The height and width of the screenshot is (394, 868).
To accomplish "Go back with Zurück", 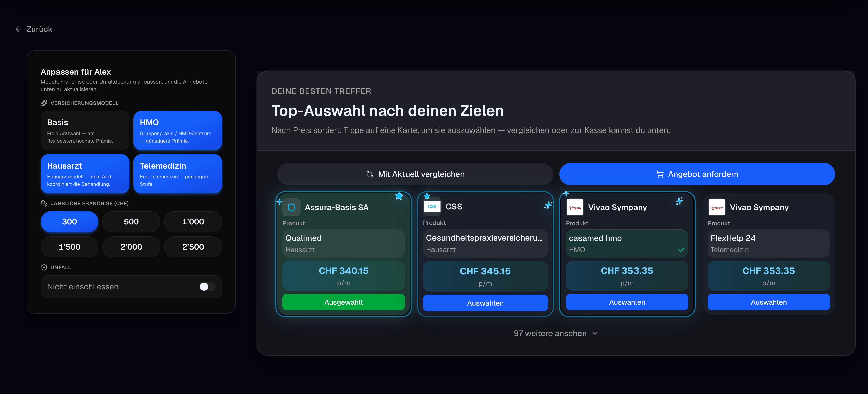I will (34, 29).
